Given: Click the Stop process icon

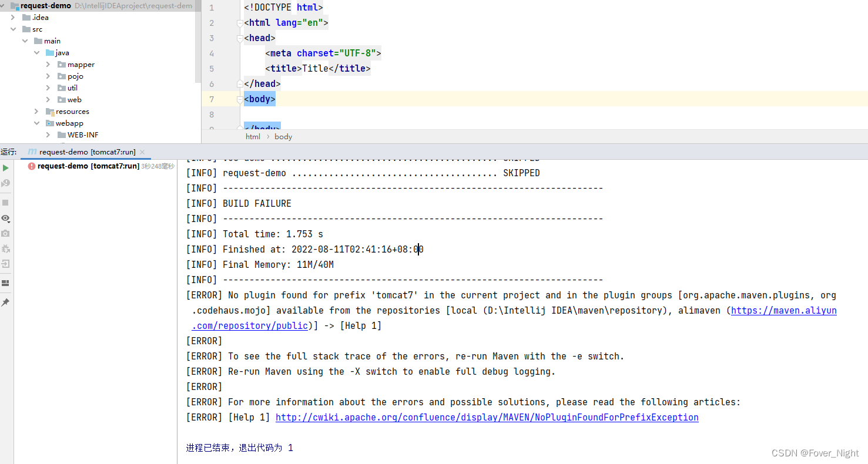Looking at the screenshot, I should point(6,202).
